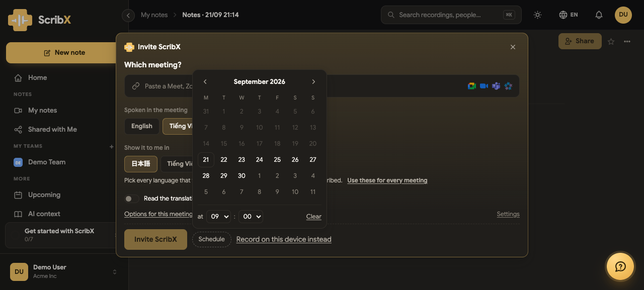644x290 pixels.
Task: Open the minute dropdown showing 00
Action: click(251, 217)
